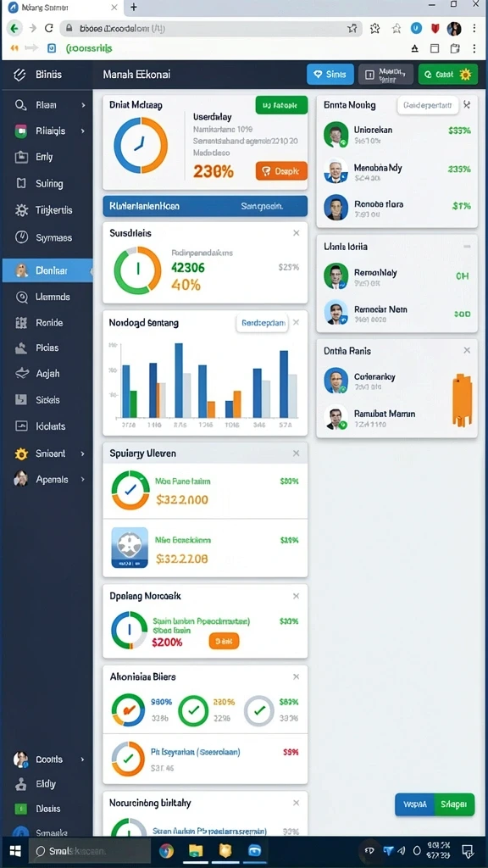Close the Sunsdrleiis card
488x868 pixels.
296,234
